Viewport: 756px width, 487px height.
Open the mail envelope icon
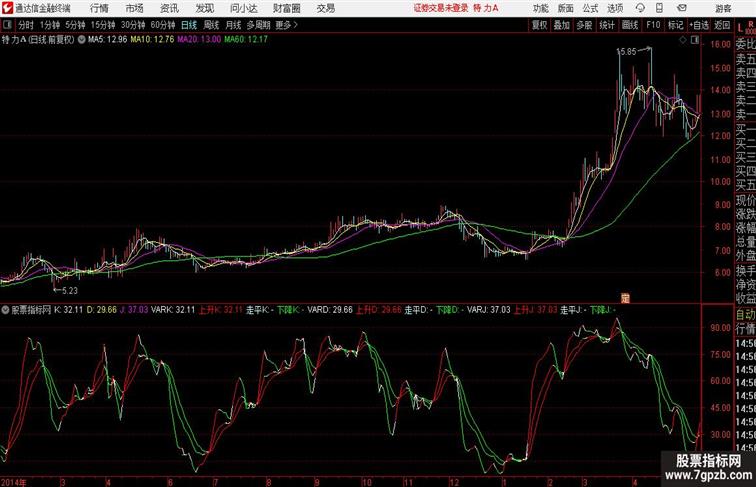pyautogui.click(x=682, y=8)
